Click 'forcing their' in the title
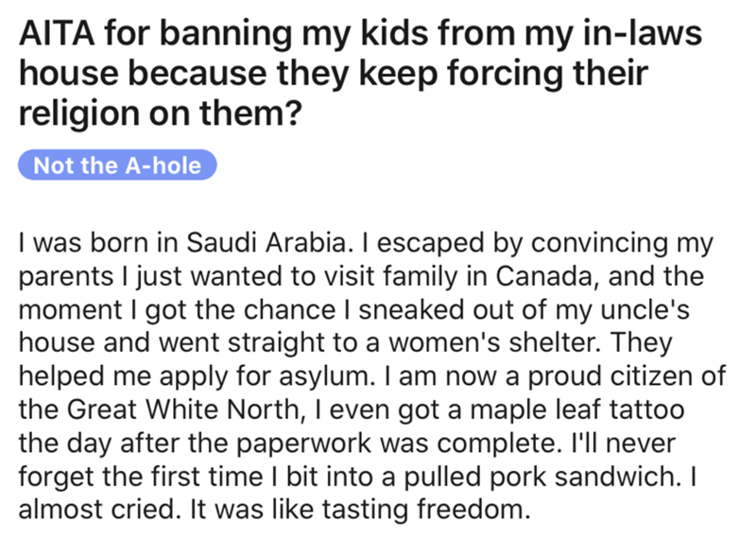This screenshot has height=541, width=756. pos(547,74)
